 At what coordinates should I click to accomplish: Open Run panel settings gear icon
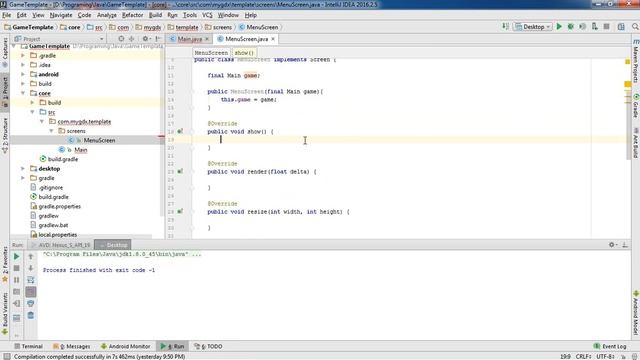point(612,244)
